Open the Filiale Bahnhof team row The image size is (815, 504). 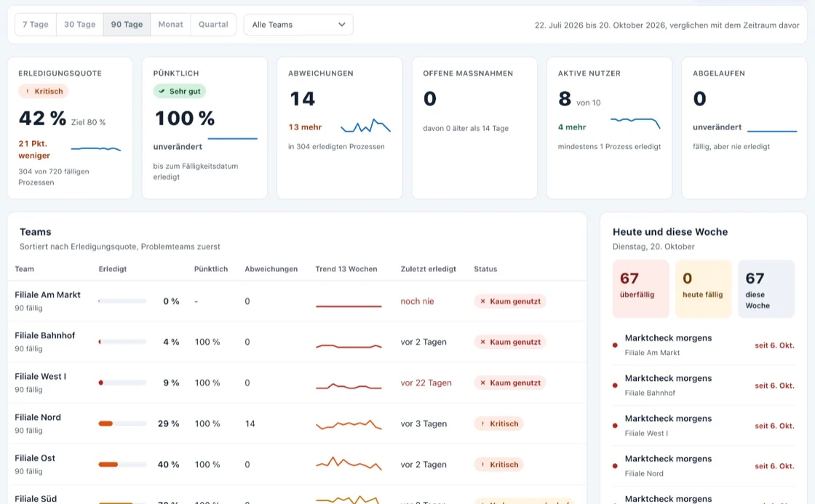tap(298, 342)
